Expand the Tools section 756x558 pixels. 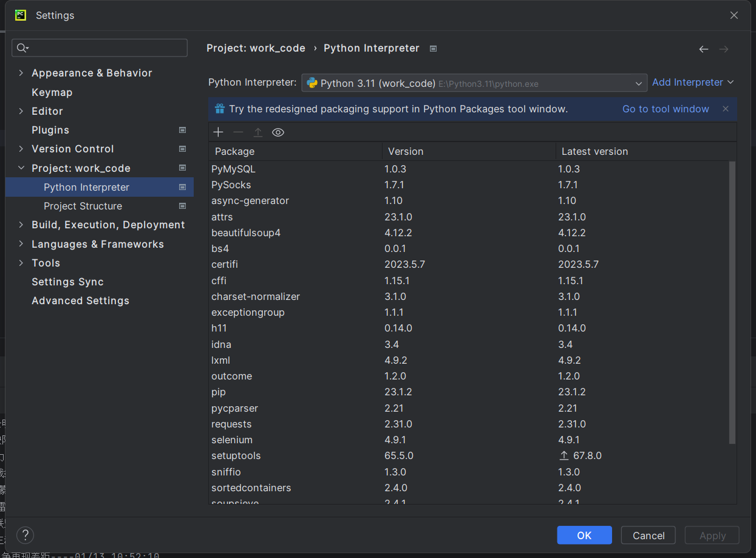tap(21, 263)
